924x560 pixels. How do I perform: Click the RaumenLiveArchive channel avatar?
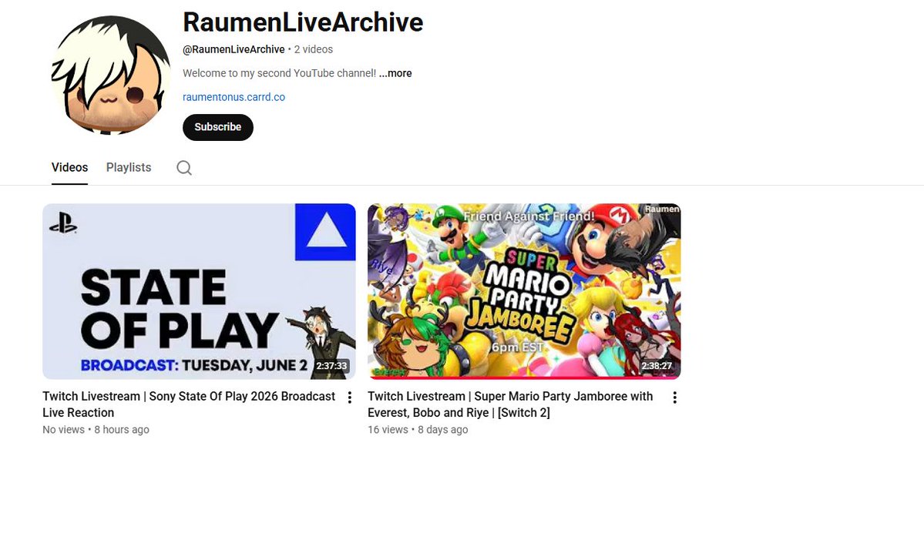tap(111, 75)
